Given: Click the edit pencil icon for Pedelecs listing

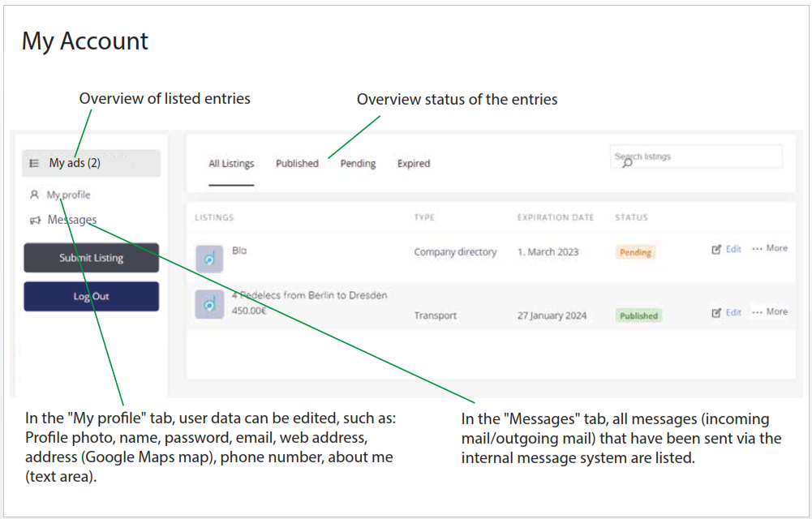Looking at the screenshot, I should click(716, 312).
